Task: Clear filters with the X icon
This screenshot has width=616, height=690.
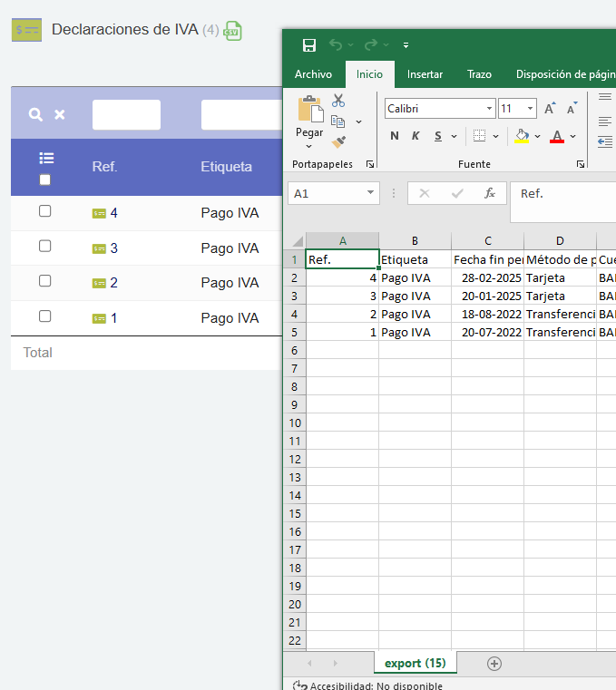Action: click(x=60, y=114)
